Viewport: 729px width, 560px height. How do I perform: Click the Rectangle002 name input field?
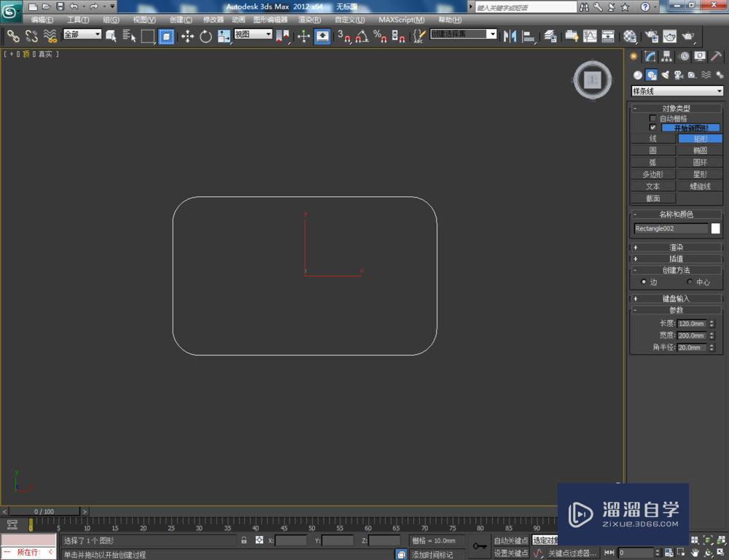[x=671, y=228]
